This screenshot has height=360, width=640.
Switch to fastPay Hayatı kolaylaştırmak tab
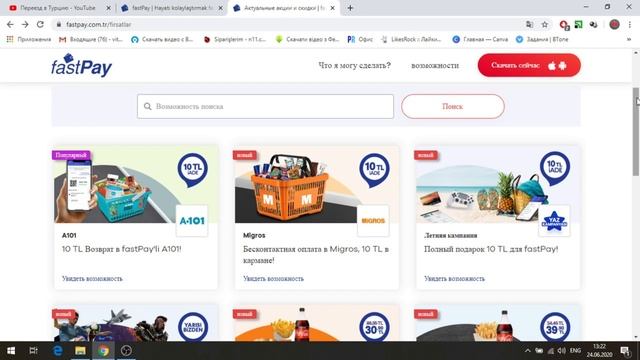[171, 8]
